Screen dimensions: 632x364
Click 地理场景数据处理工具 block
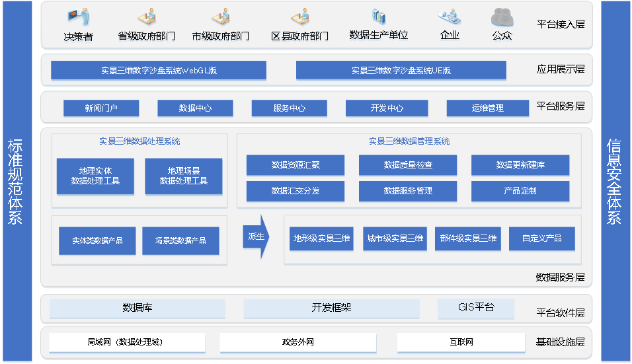[x=183, y=176]
